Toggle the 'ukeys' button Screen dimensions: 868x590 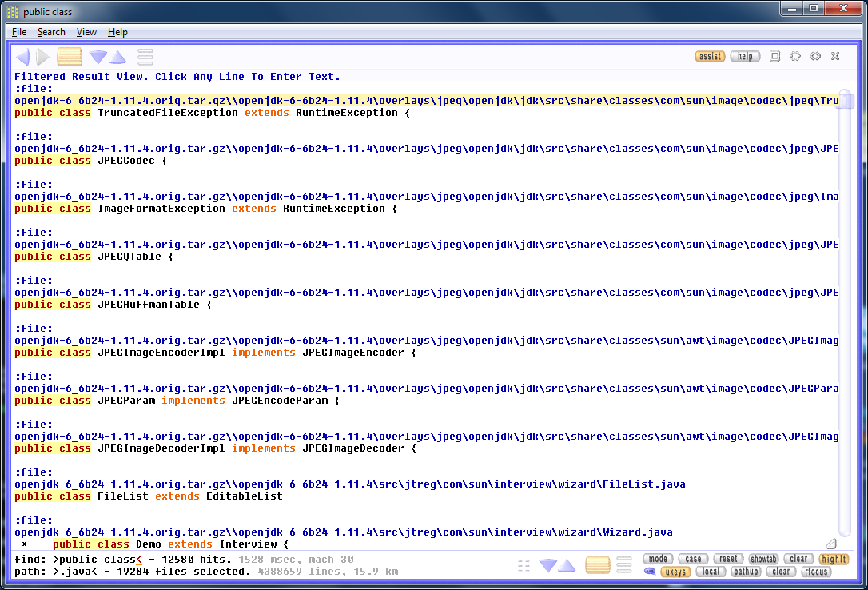click(x=675, y=572)
